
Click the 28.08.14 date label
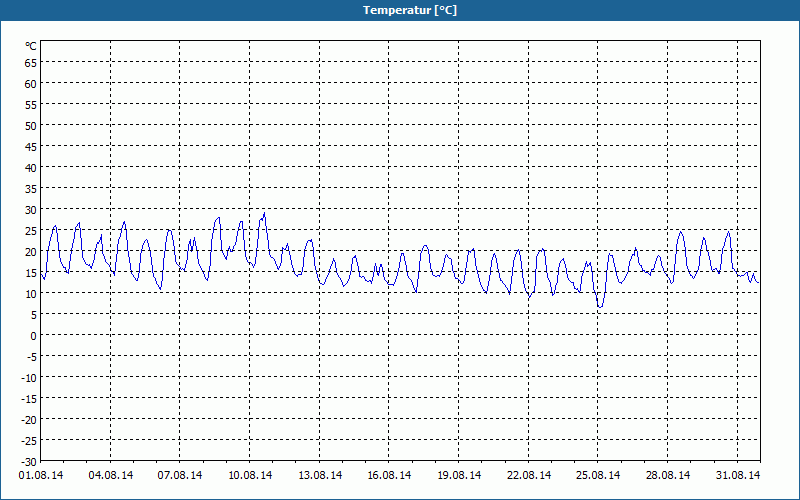[x=668, y=475]
